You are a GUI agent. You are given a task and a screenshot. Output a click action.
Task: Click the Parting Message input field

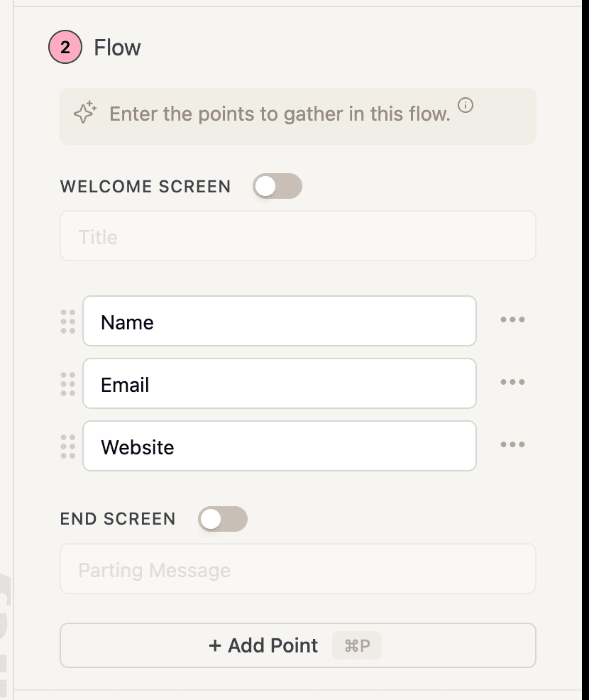coord(298,569)
